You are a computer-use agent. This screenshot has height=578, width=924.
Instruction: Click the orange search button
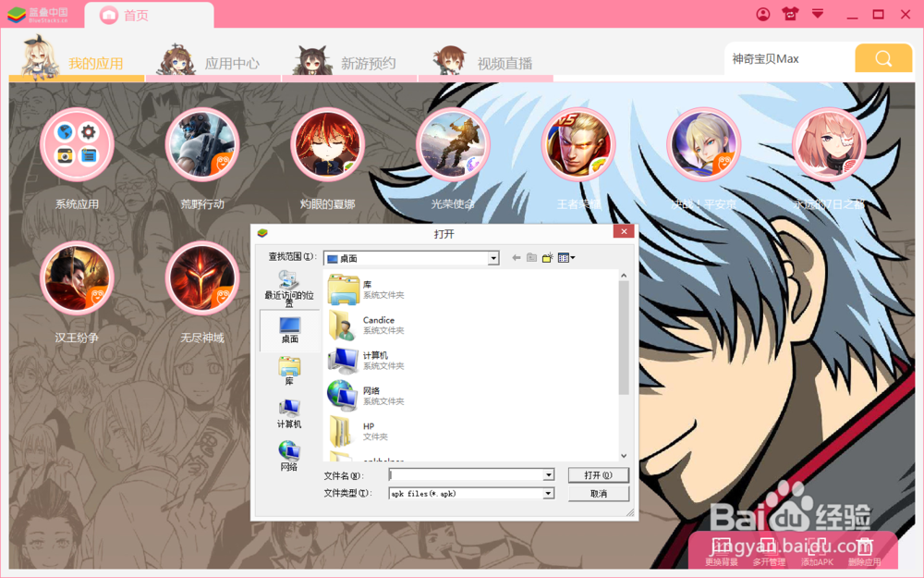tap(883, 57)
